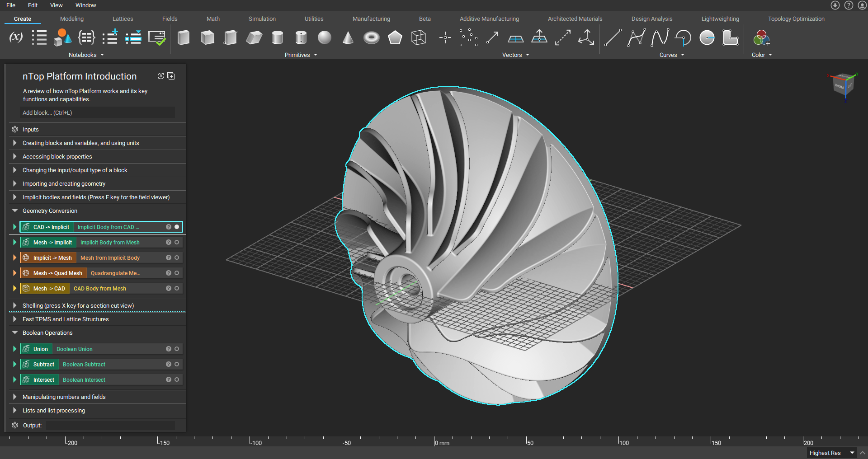Open the Edit menu
Image resolution: width=868 pixels, height=459 pixels.
pyautogui.click(x=33, y=5)
